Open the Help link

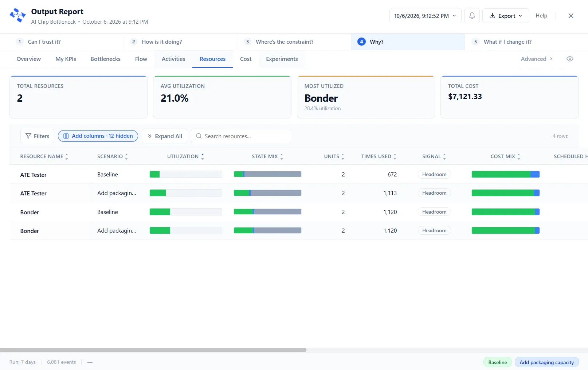[x=541, y=16]
